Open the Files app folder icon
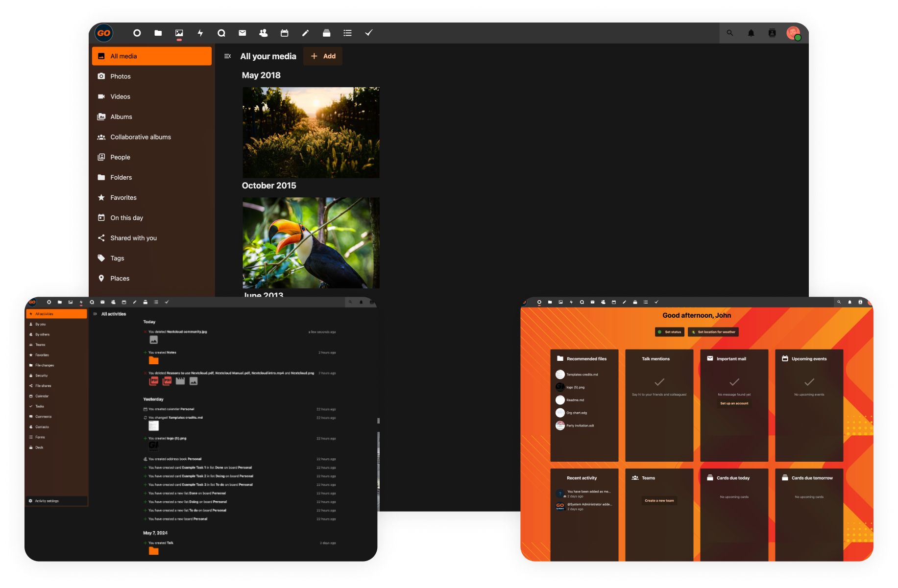 point(158,33)
